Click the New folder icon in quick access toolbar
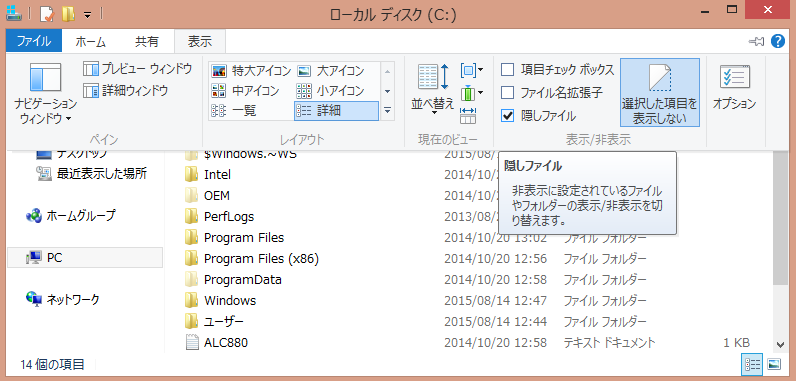Viewport: 796px width, 381px height. point(68,14)
